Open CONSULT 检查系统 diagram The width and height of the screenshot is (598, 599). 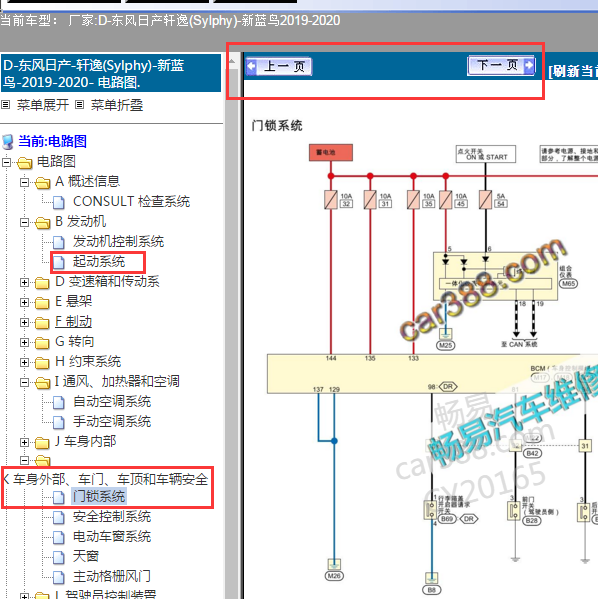click(131, 201)
